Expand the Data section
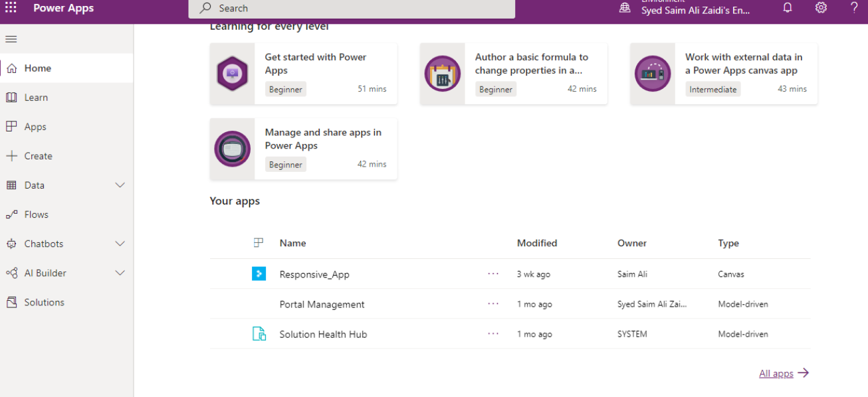Viewport: 868px width, 397px height. pos(120,185)
